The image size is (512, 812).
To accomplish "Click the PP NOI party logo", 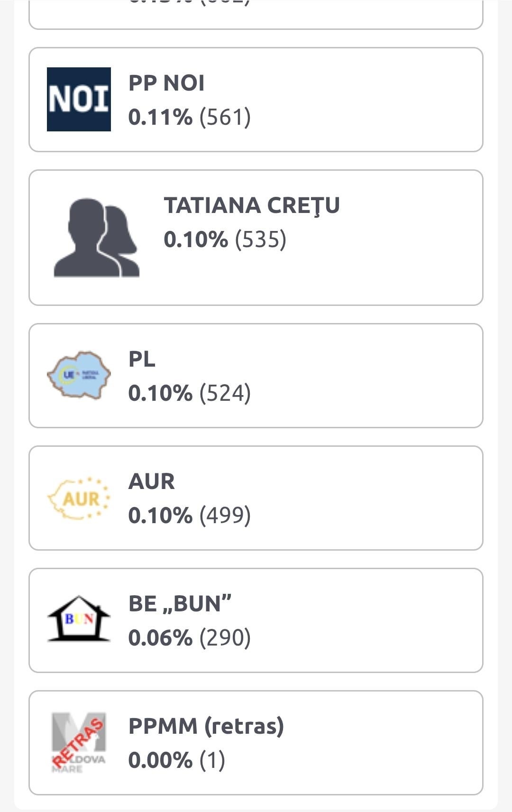I will click(x=79, y=99).
